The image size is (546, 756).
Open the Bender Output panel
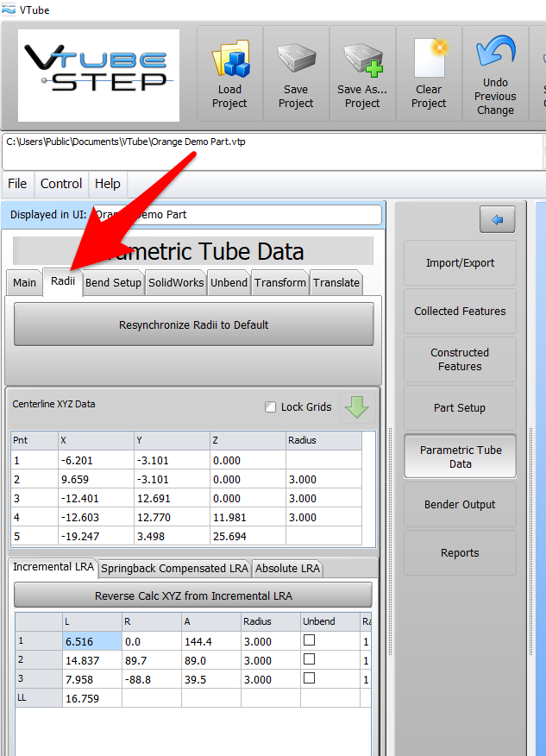pos(460,505)
